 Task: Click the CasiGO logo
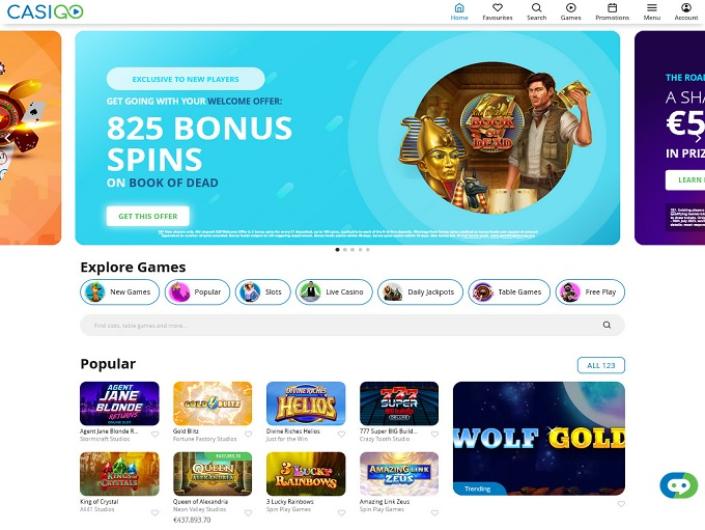(45, 12)
